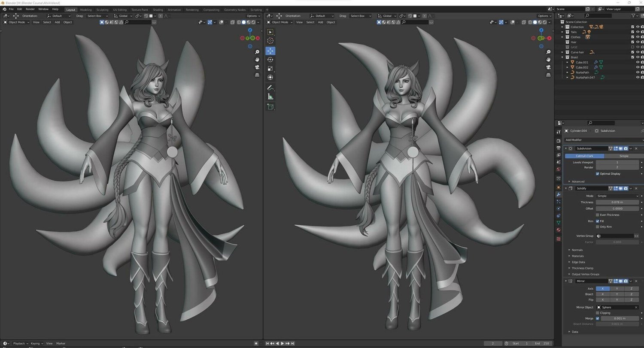Uncheck the Optimal Display checkbox
Image resolution: width=644 pixels, height=348 pixels.
598,174
